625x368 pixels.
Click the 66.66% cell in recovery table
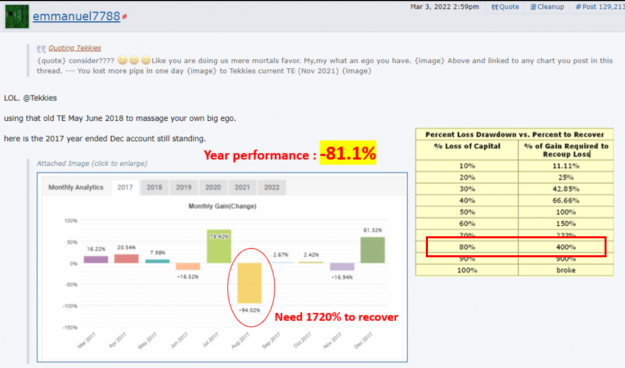(x=566, y=201)
